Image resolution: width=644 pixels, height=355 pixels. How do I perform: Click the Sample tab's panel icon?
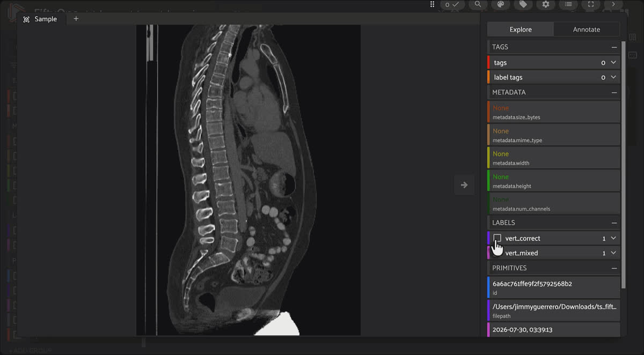[26, 19]
